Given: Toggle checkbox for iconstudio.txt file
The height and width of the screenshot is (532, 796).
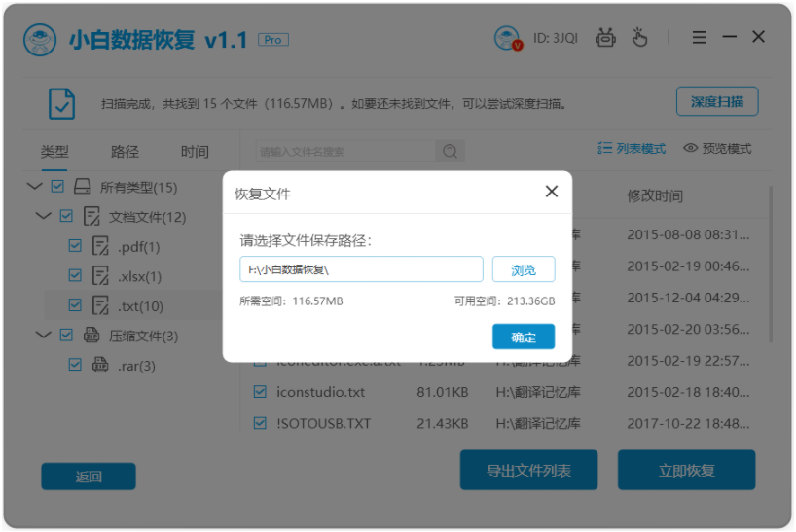Looking at the screenshot, I should (x=260, y=392).
